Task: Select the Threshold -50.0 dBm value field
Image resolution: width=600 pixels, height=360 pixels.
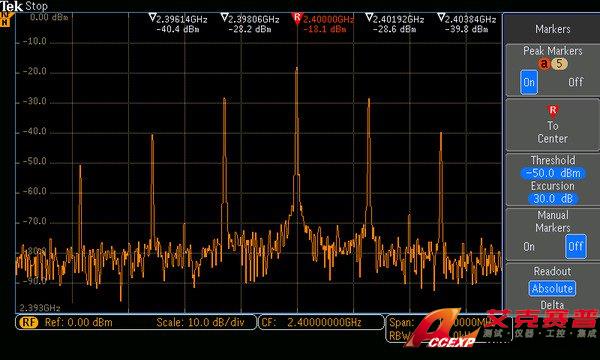Action: pyautogui.click(x=553, y=173)
